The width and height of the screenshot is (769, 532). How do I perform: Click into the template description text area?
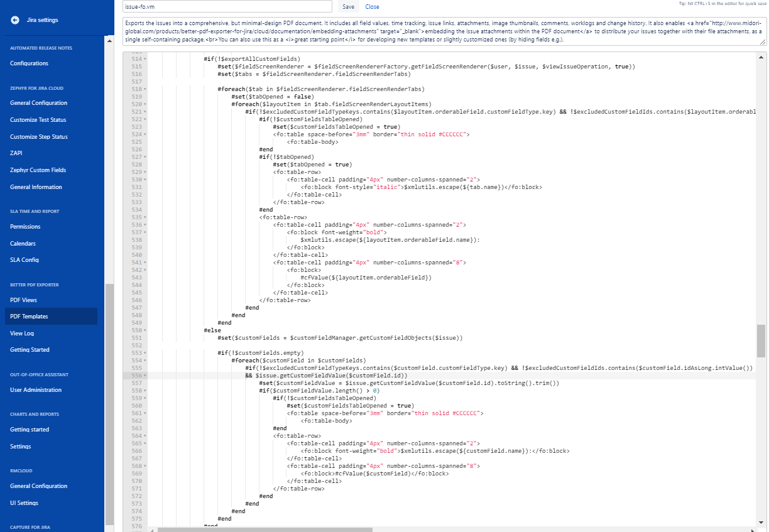click(444, 31)
